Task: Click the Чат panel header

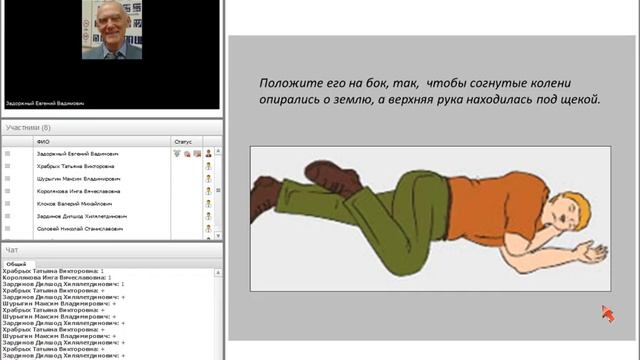Action: pyautogui.click(x=112, y=250)
